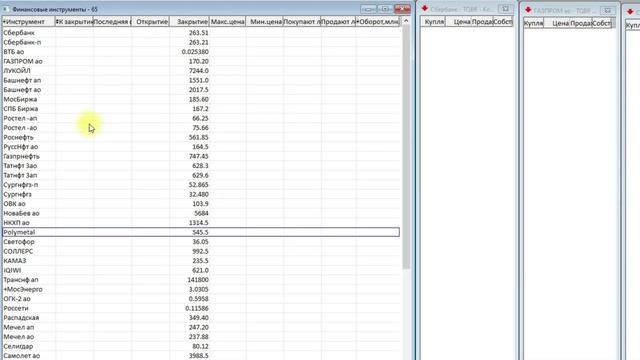
Task: Click the Открытие column header
Action: (150, 22)
